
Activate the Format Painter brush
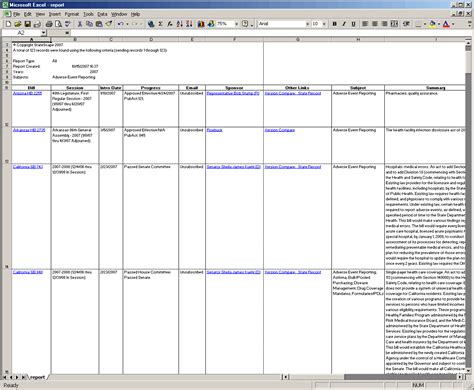(x=109, y=24)
